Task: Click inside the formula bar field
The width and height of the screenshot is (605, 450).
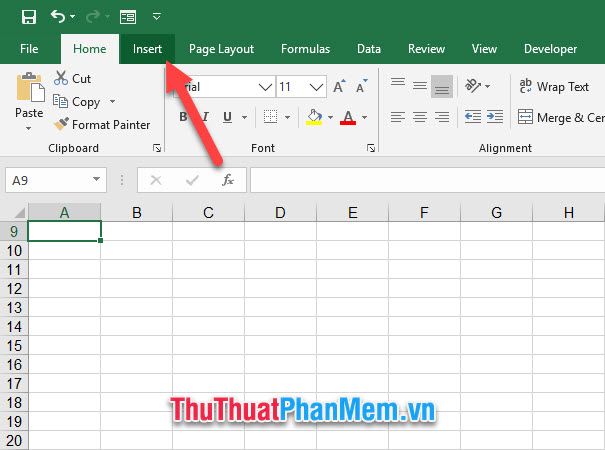Action: (428, 180)
